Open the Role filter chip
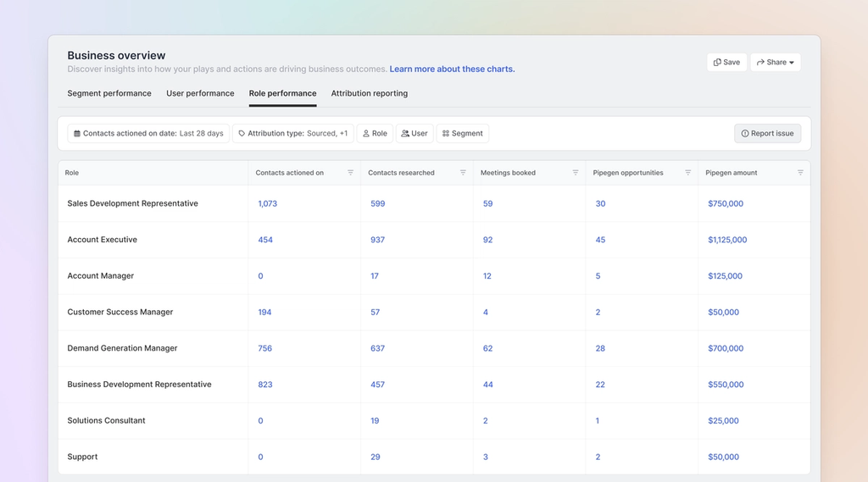 point(375,133)
